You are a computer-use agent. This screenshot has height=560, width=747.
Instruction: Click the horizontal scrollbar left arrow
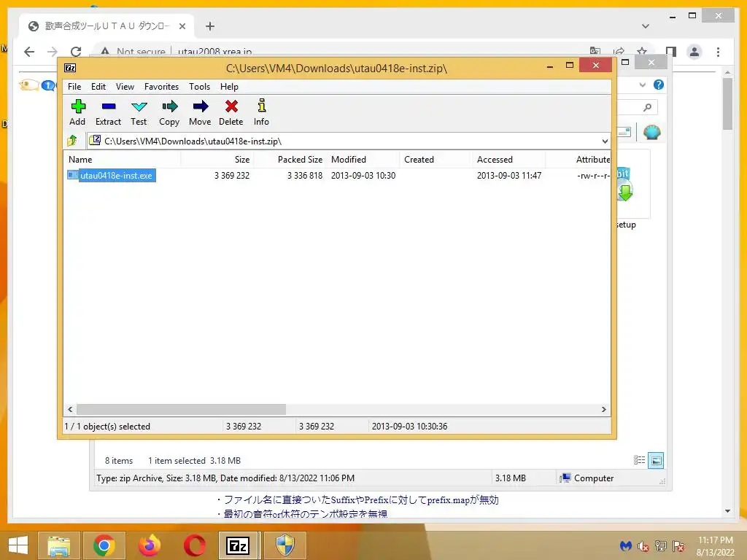(x=70, y=410)
